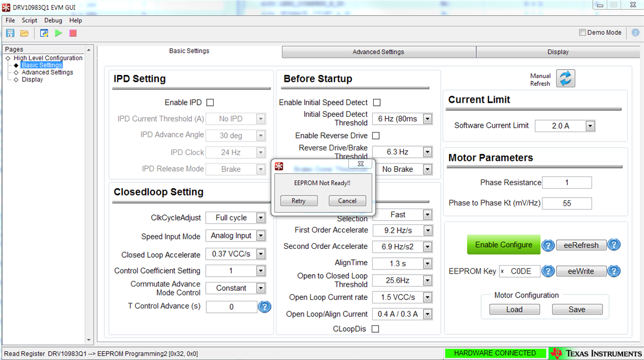644x360 pixels.
Task: Click the eeWrite button
Action: [581, 271]
